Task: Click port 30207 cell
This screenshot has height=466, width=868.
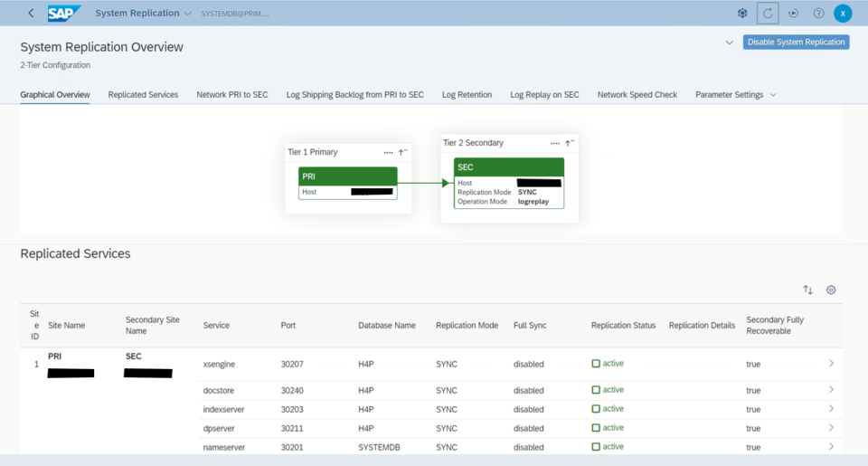Action: [x=292, y=364]
